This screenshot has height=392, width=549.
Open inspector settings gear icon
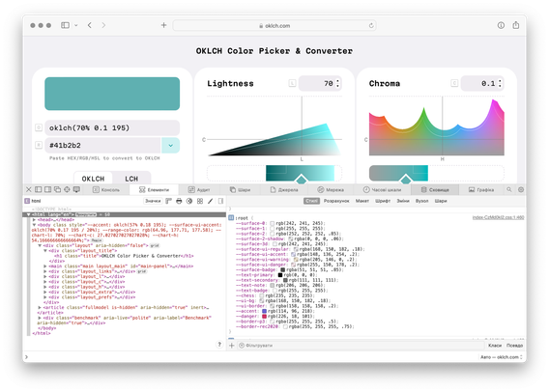point(521,189)
